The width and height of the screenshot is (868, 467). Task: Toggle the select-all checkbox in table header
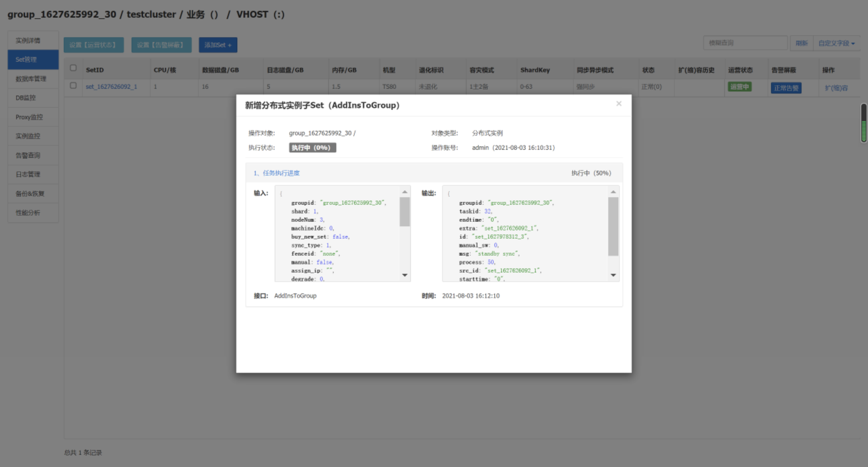click(x=73, y=68)
